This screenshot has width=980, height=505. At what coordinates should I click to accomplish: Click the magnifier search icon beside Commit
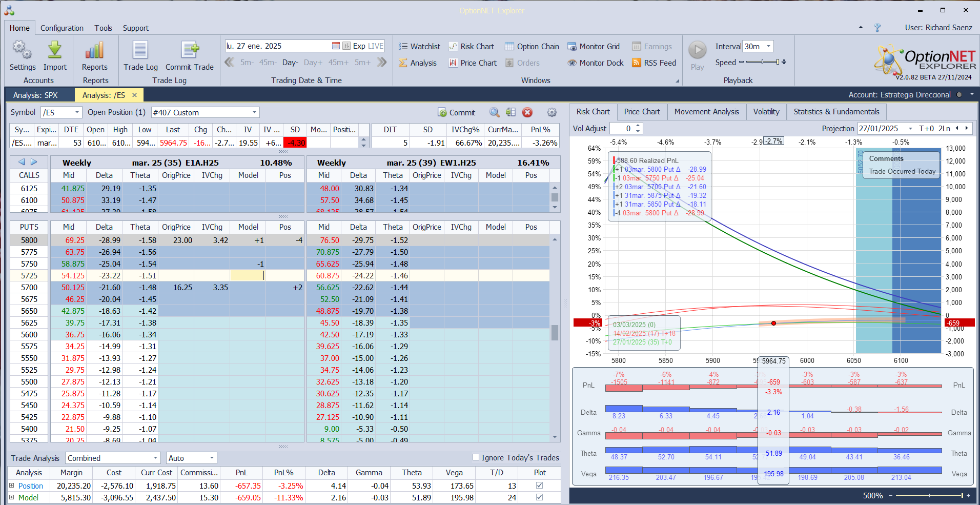(494, 113)
